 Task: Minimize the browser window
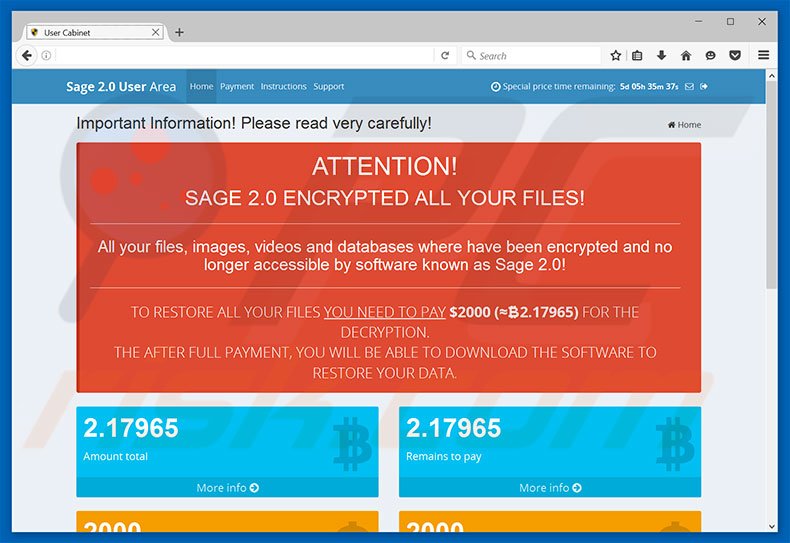coord(698,22)
